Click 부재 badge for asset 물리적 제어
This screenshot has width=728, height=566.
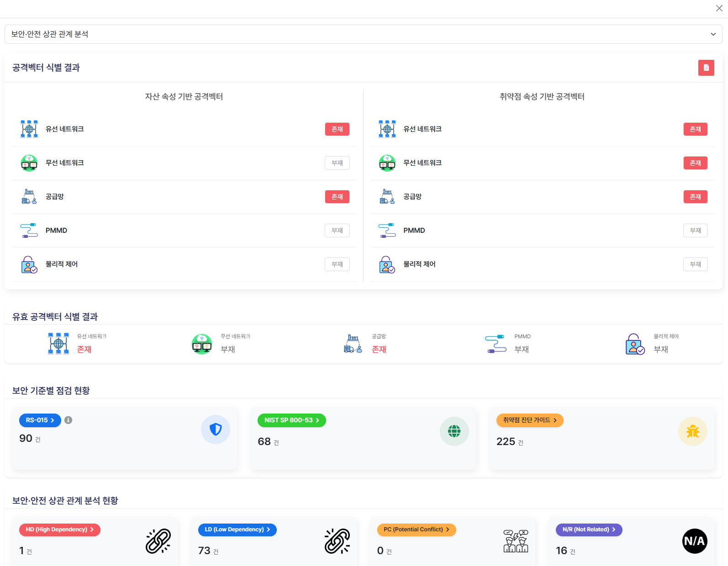[338, 264]
